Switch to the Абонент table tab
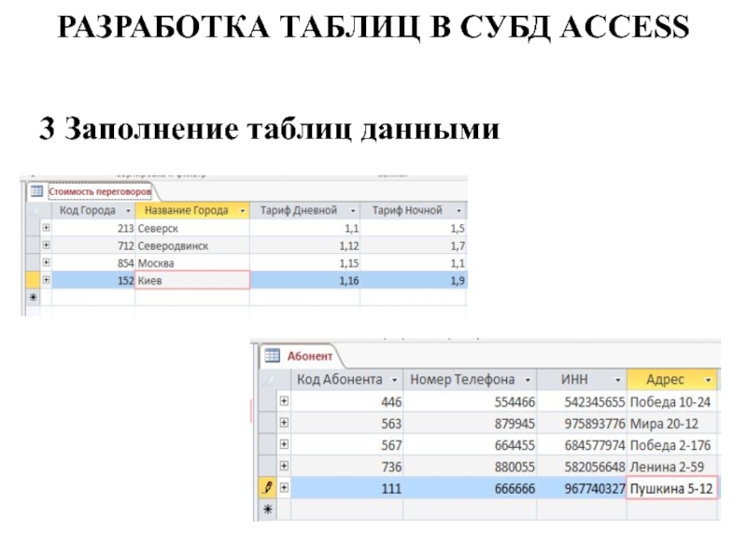 (x=309, y=356)
